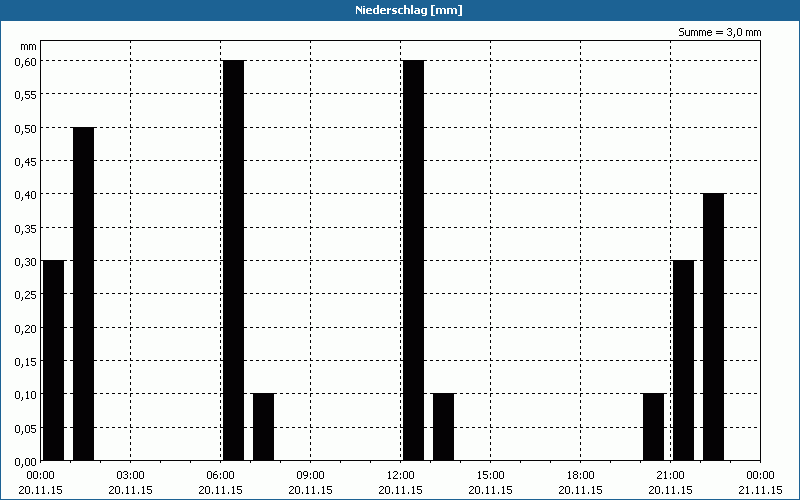This screenshot has height=500, width=800.
Task: Click the 0,10 bar after 07:00
Action: tap(264, 427)
